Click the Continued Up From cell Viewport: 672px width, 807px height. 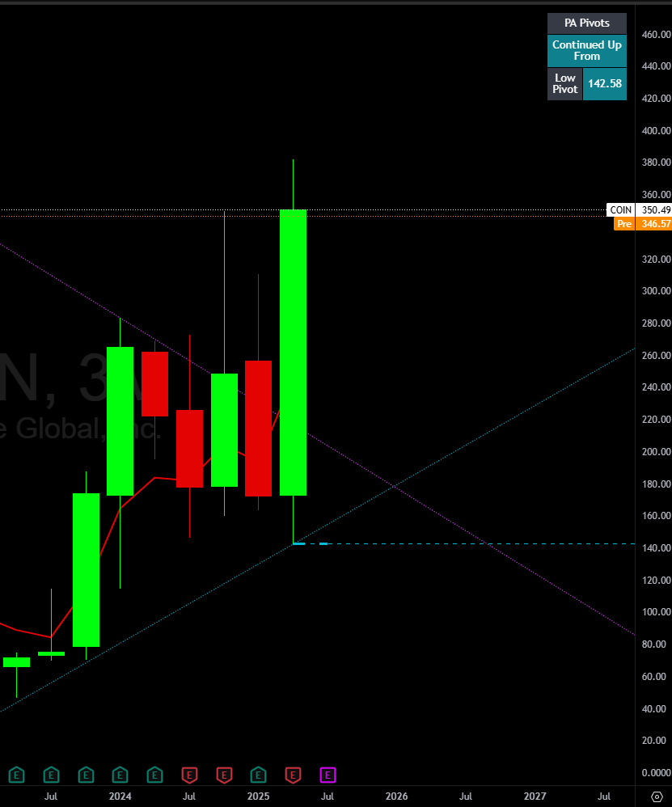tap(587, 50)
